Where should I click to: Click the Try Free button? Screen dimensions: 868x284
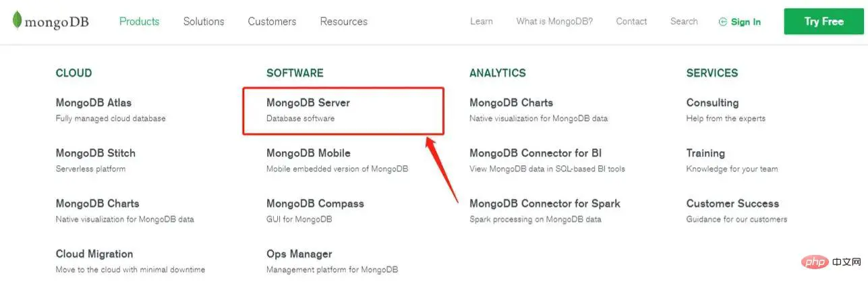(823, 22)
